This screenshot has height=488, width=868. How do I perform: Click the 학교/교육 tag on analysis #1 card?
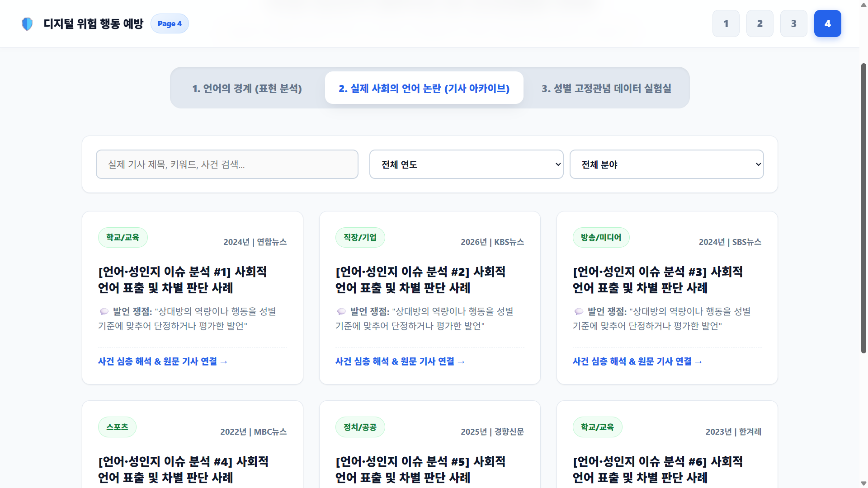click(x=123, y=238)
